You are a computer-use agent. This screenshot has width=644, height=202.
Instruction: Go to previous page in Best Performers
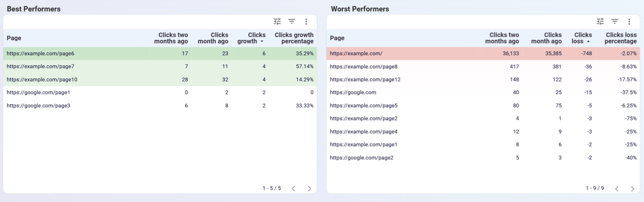293,188
